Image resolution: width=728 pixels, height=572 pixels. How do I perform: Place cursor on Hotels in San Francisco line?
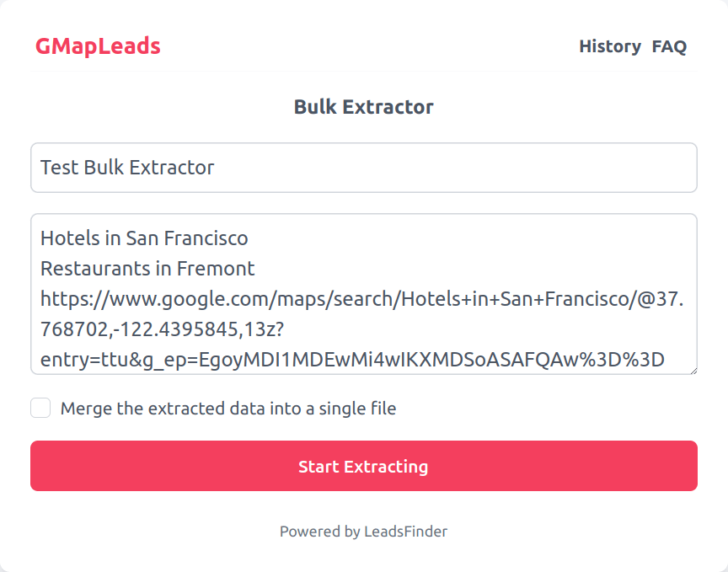144,238
